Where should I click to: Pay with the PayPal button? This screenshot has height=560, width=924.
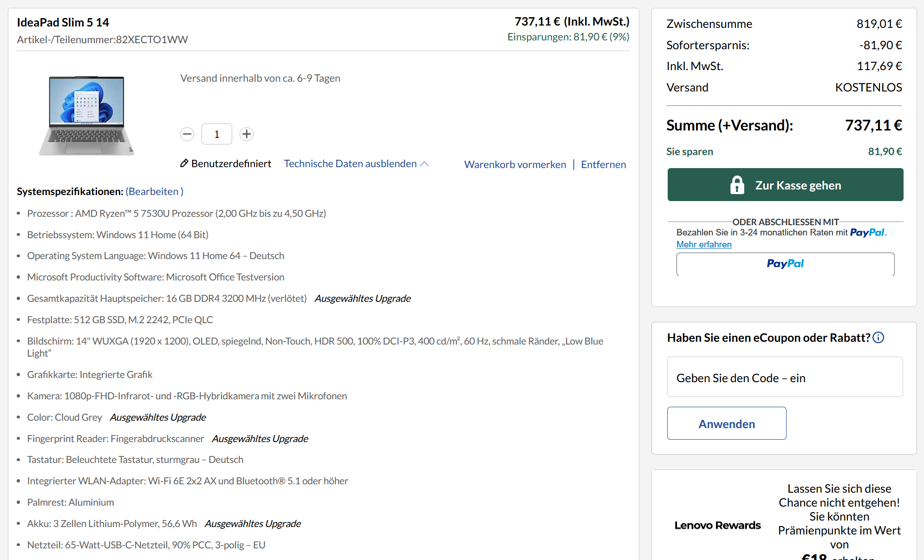(786, 264)
